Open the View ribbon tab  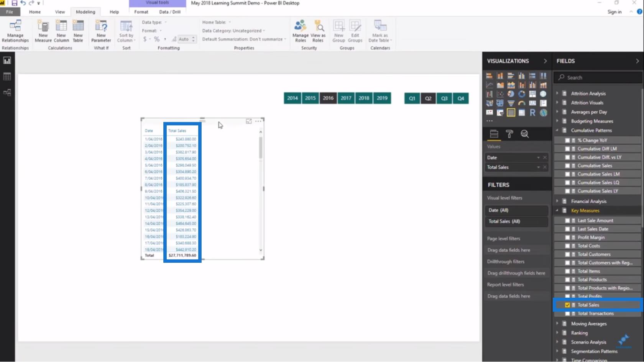point(60,12)
